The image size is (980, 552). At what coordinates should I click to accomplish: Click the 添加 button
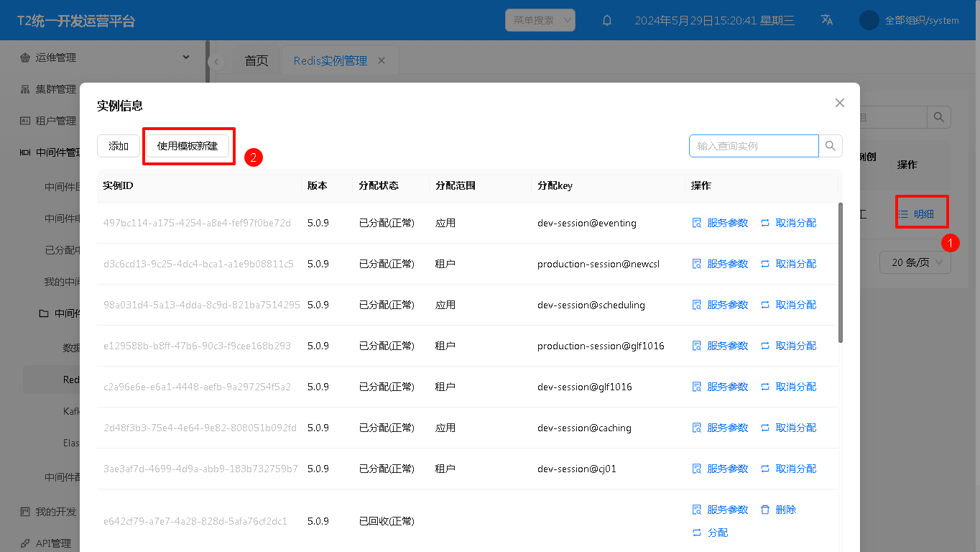click(x=119, y=146)
